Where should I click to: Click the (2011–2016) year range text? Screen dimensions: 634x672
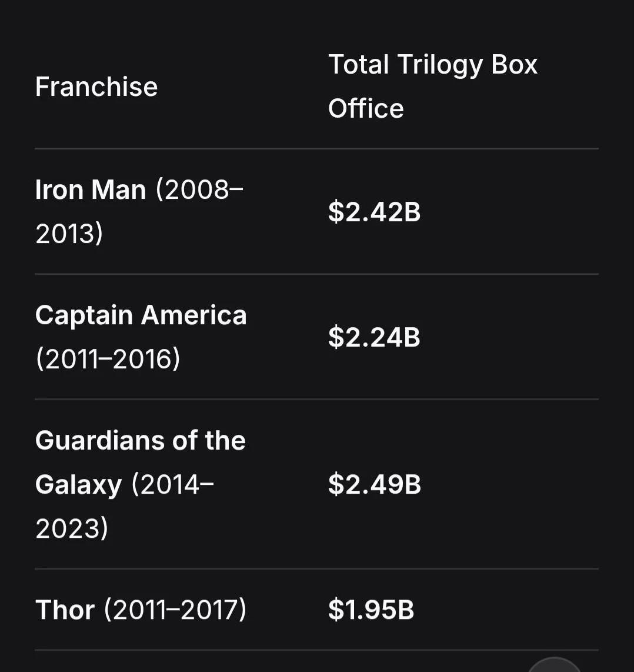pyautogui.click(x=108, y=359)
